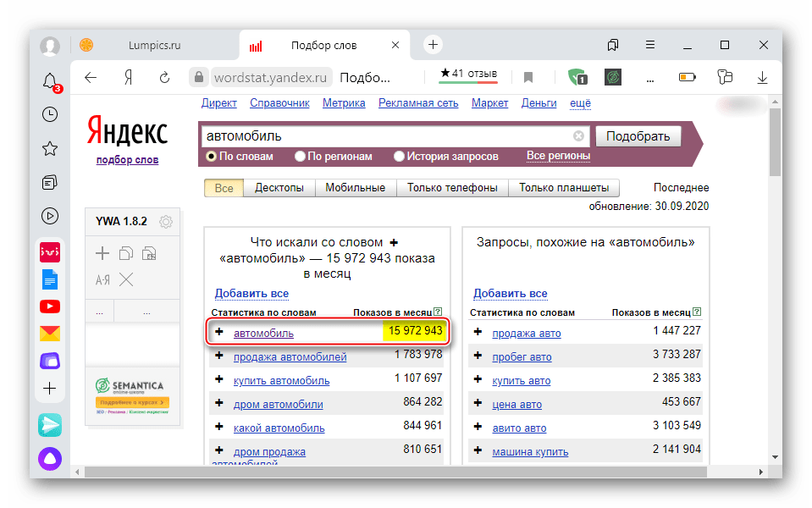812x508 pixels.
Task: Sort YWA list alphabetically А-Я
Action: [x=102, y=280]
